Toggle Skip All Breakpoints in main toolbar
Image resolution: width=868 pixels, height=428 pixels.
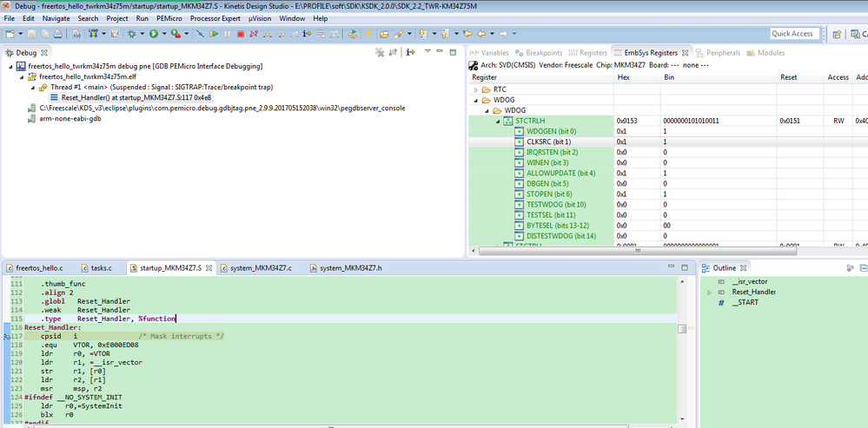tap(200, 34)
